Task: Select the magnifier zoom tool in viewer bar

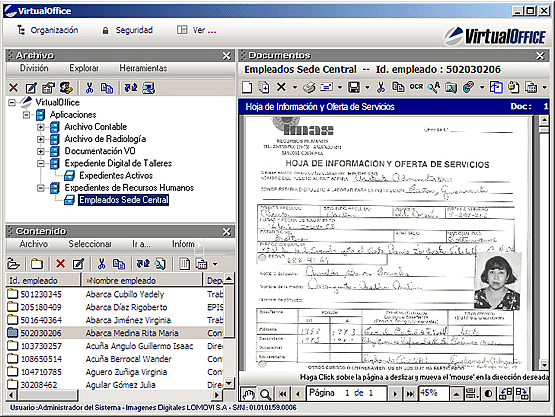Action: click(265, 394)
